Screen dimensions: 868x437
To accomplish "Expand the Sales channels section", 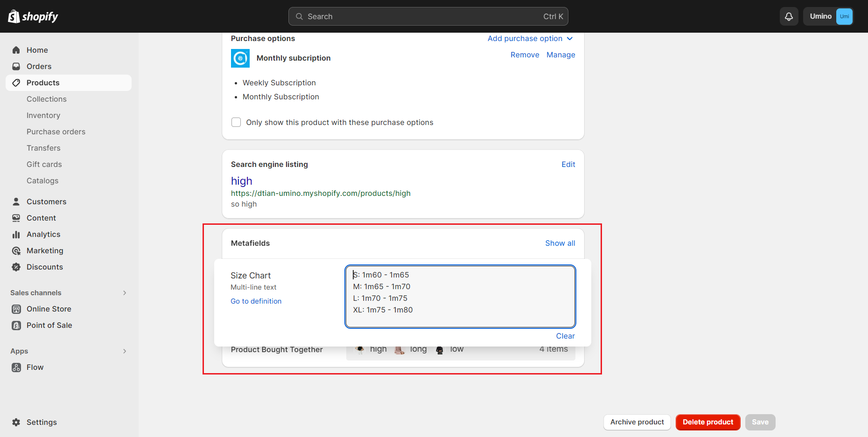I will [124, 293].
